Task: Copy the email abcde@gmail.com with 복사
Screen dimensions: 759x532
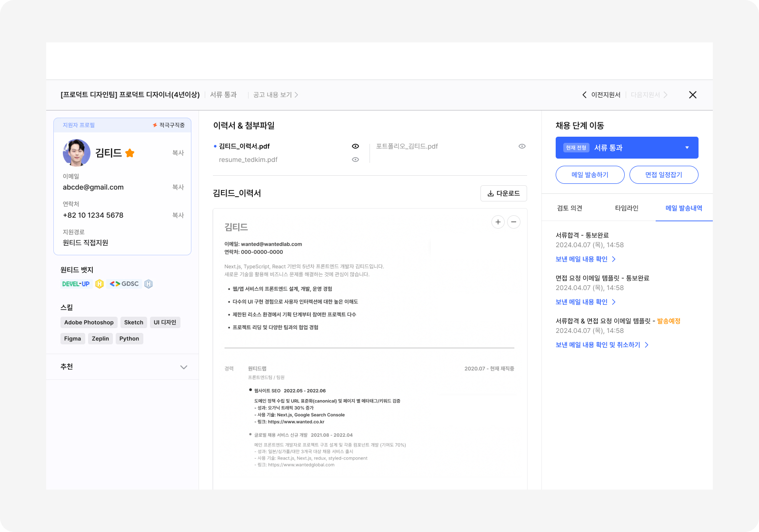Action: click(x=178, y=187)
